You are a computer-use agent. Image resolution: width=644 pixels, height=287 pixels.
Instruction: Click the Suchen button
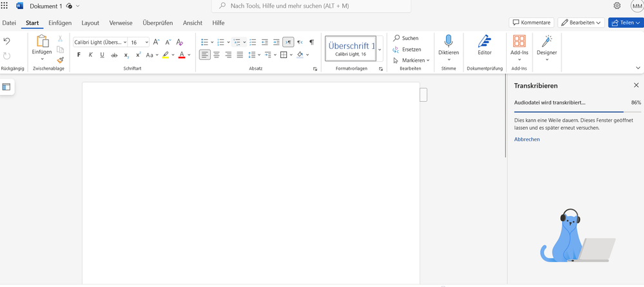[405, 38]
